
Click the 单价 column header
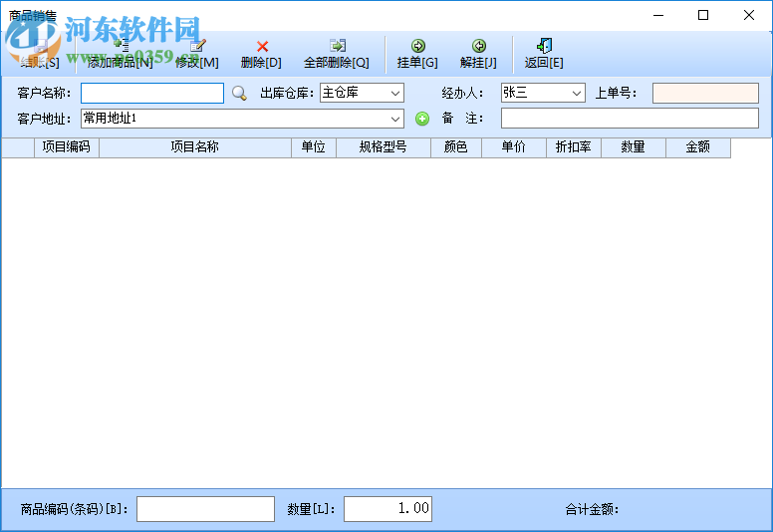(x=514, y=147)
